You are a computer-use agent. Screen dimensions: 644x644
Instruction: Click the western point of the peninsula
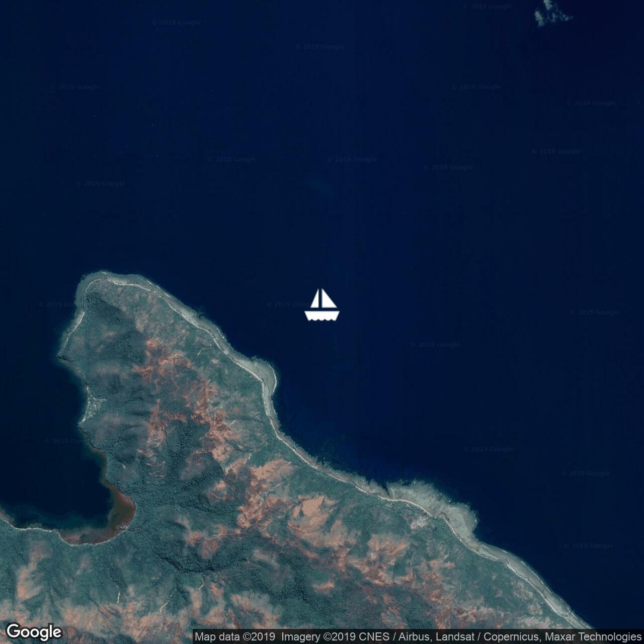tap(61, 355)
